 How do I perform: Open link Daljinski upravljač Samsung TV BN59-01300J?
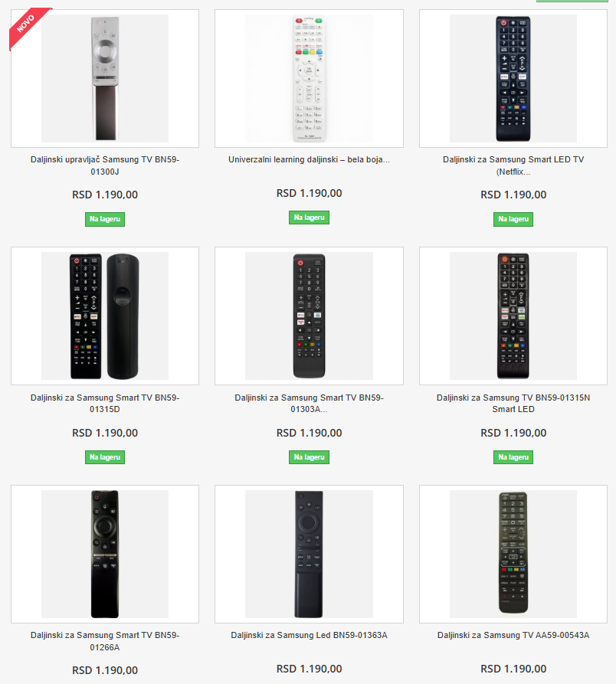click(105, 165)
